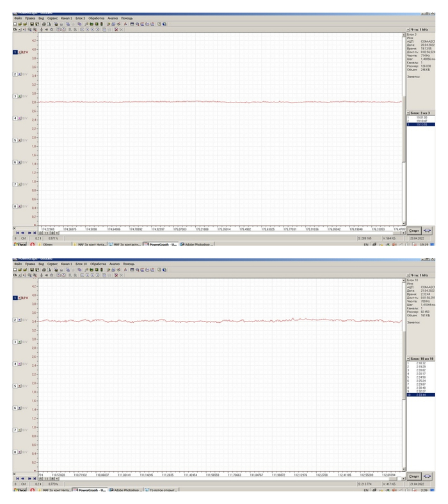Jump to first sample in Блок 3 window
The height and width of the screenshot is (504, 448).
(17, 233)
